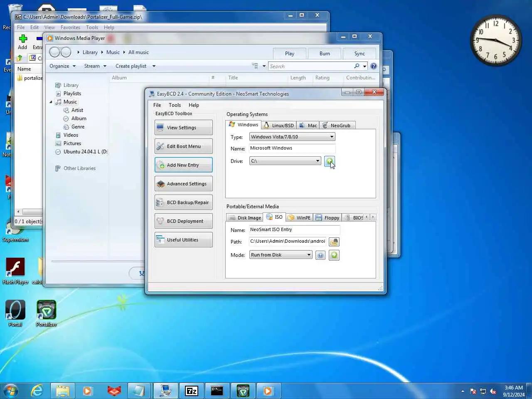Click the green add Windows entry button
Screen dimensions: 532x399
(330, 161)
